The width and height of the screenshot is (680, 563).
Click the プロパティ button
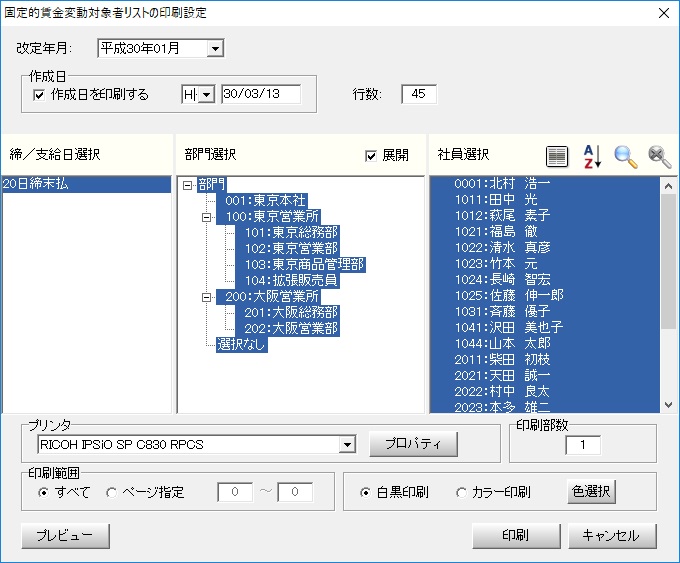(x=413, y=444)
